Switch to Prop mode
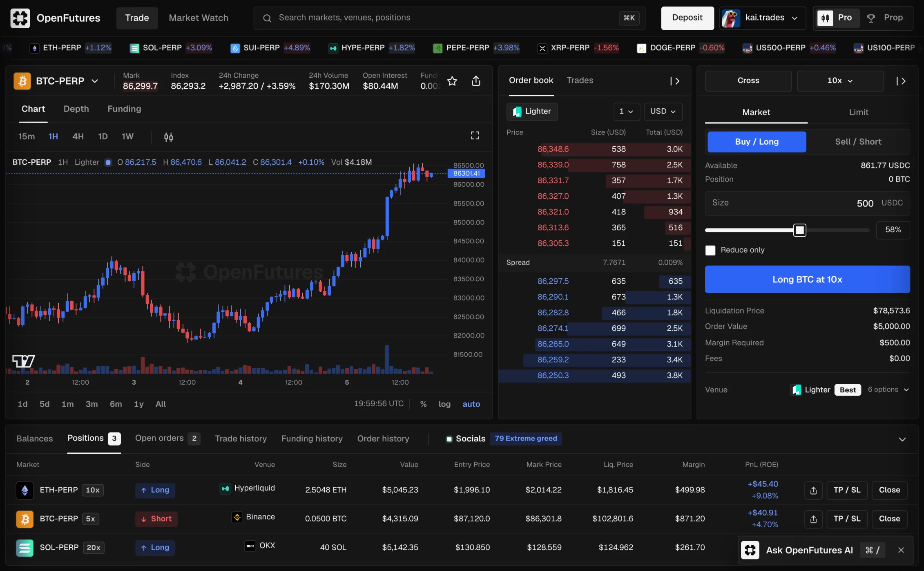The image size is (924, 571). (885, 18)
